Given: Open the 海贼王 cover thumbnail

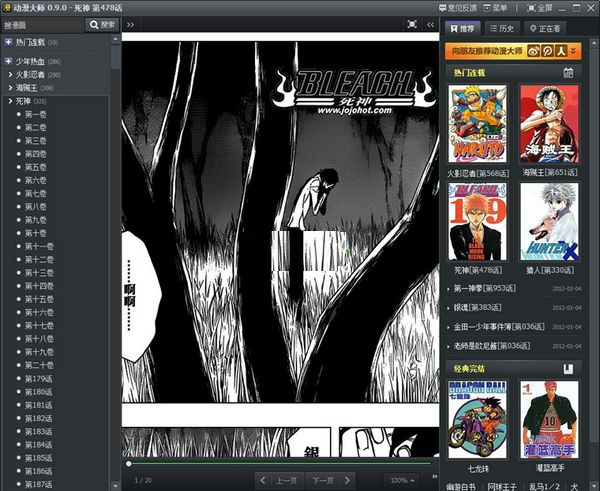Looking at the screenshot, I should (x=549, y=124).
